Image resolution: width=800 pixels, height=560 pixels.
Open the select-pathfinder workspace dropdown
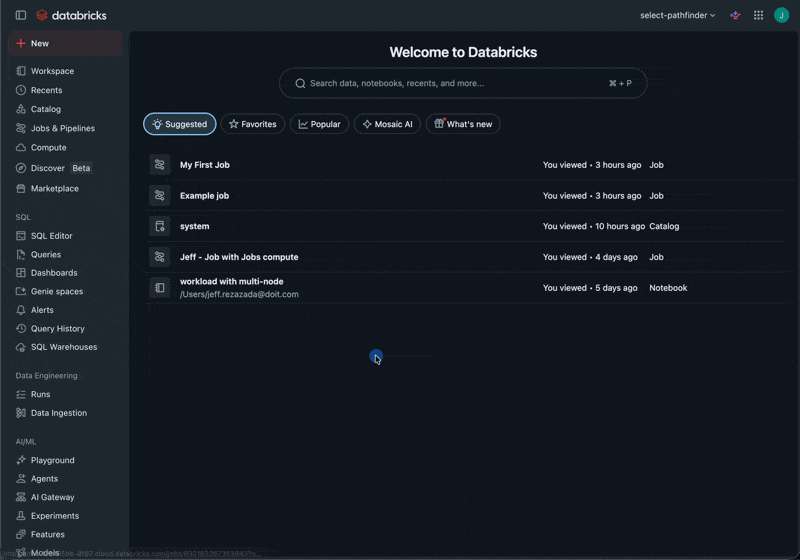[x=678, y=15]
